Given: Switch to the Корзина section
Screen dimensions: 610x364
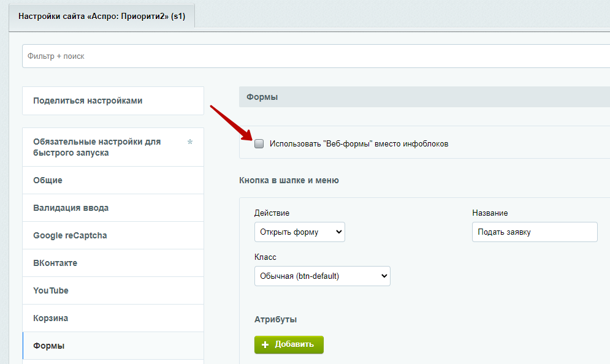Looking at the screenshot, I should (113, 318).
